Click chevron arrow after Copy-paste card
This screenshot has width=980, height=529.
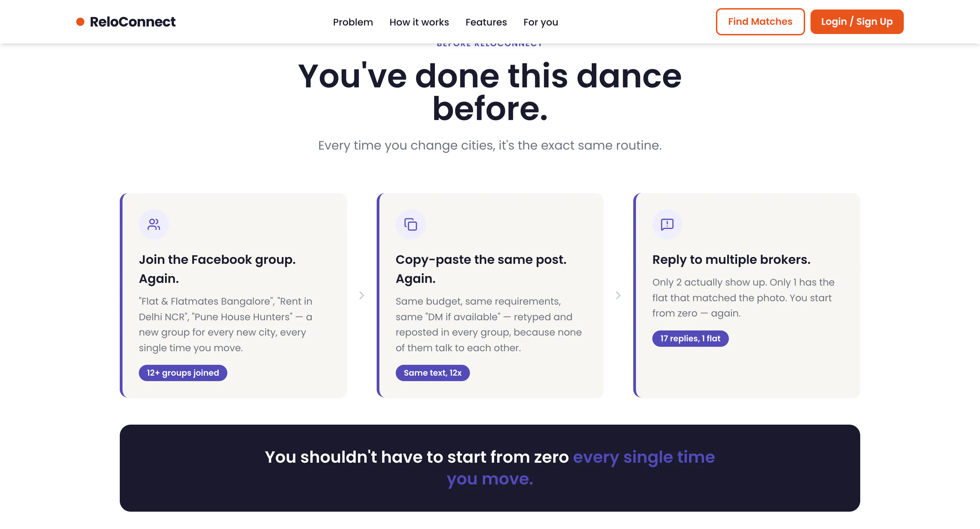click(618, 295)
